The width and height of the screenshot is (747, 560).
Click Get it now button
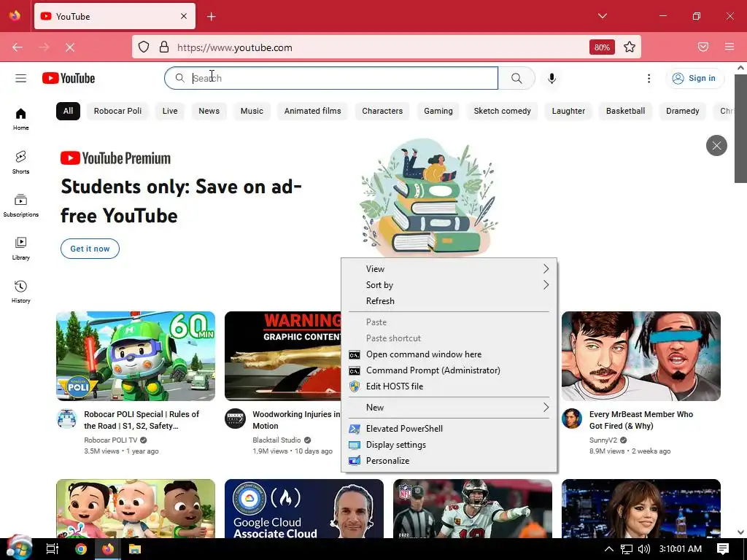click(x=90, y=249)
